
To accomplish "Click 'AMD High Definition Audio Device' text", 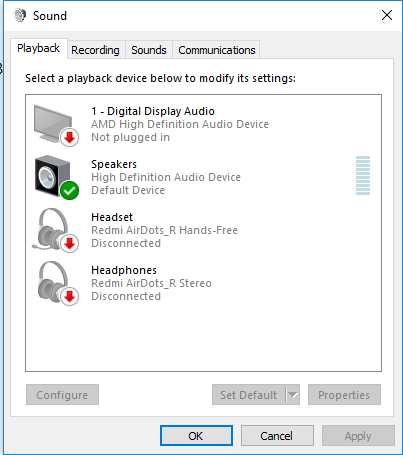I will [180, 124].
